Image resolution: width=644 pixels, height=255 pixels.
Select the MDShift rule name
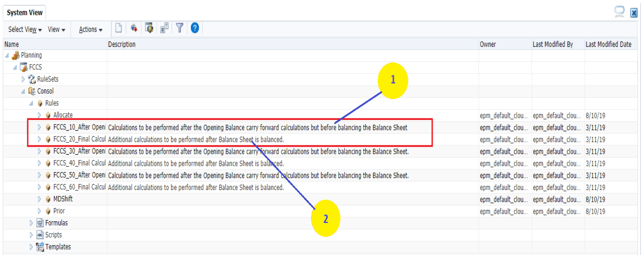pyautogui.click(x=63, y=199)
